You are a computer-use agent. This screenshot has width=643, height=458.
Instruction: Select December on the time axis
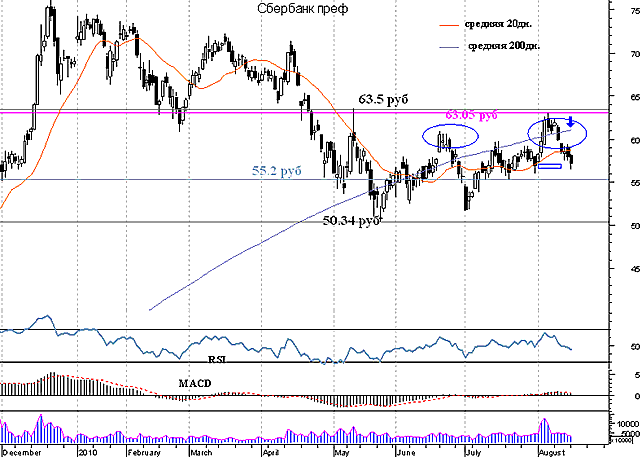coord(23,453)
